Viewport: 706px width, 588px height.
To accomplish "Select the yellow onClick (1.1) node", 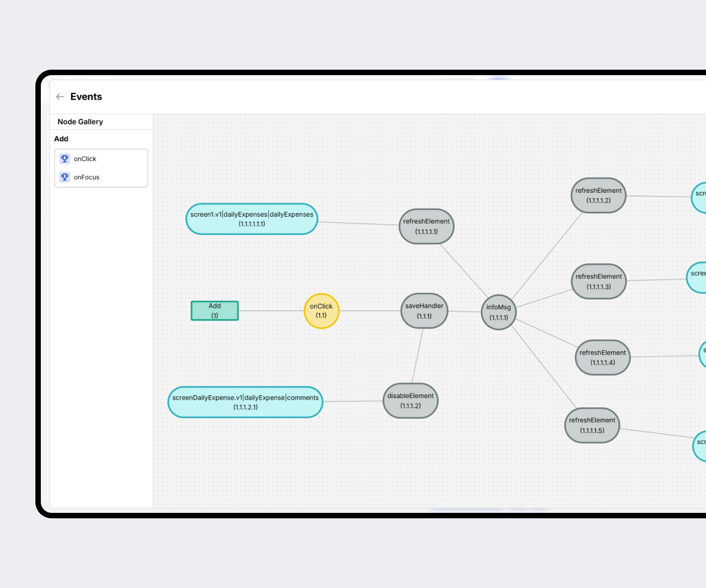I will [x=321, y=311].
